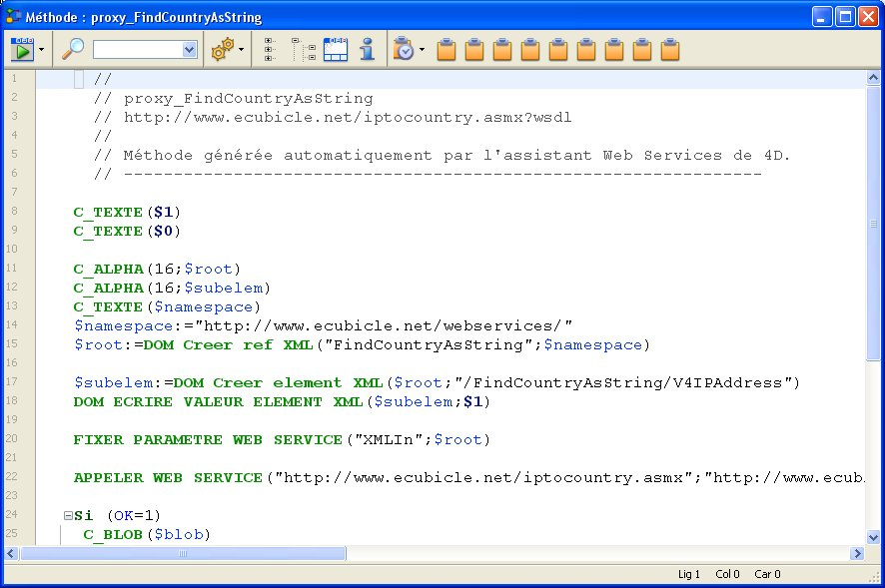Click the collapse all blocks icon
This screenshot has height=588, width=885.
303,49
